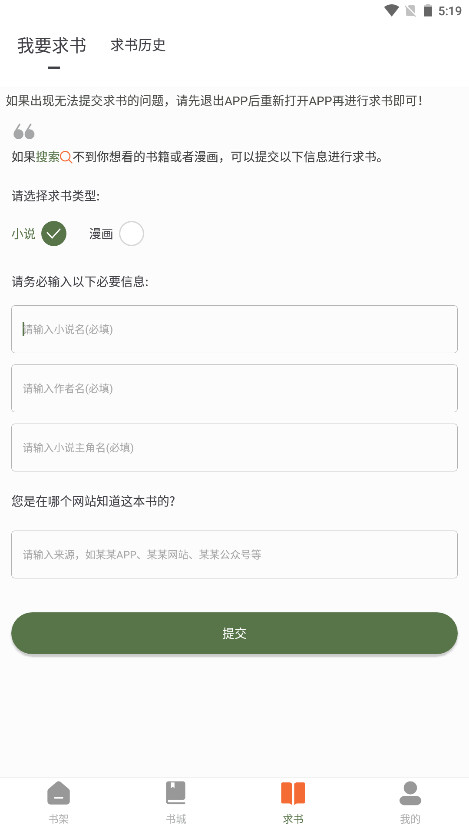Open the 我的 profile icon
Image resolution: width=469 pixels, height=835 pixels.
coord(410,793)
